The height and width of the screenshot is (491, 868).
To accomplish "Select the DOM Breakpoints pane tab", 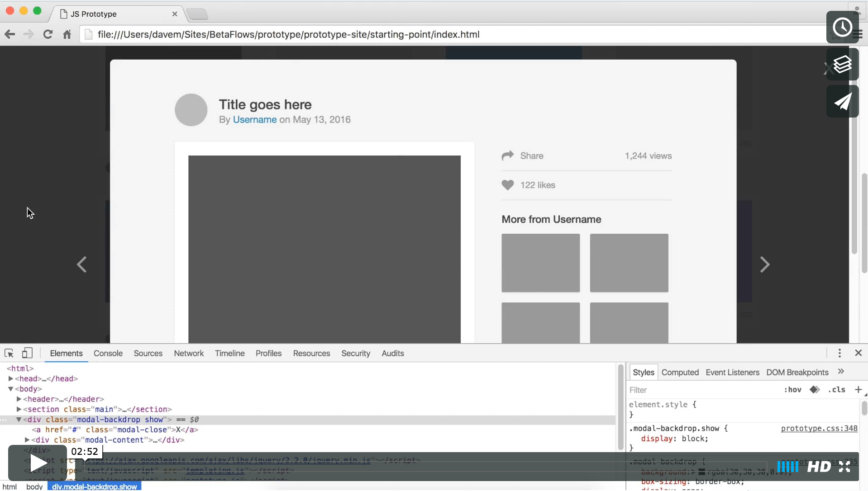I will coord(797,372).
